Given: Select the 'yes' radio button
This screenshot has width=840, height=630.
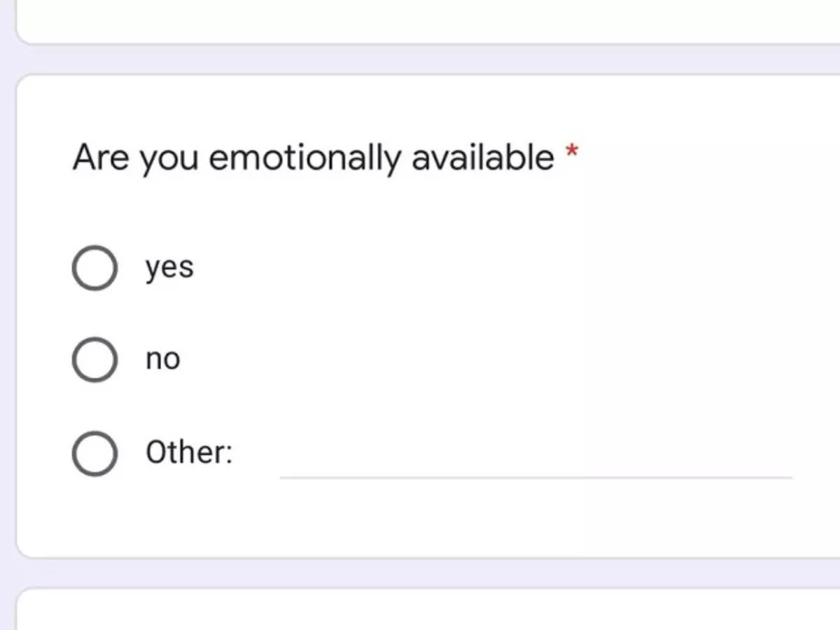Looking at the screenshot, I should 94,268.
